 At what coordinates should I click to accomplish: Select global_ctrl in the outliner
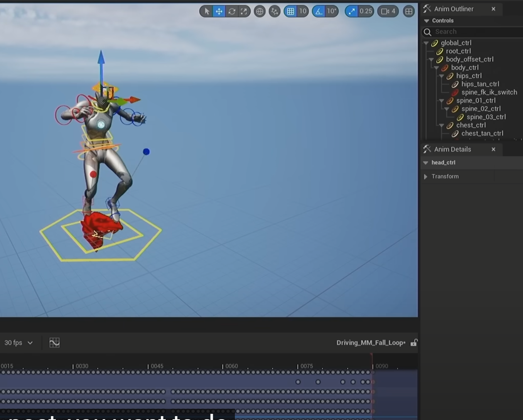[456, 43]
